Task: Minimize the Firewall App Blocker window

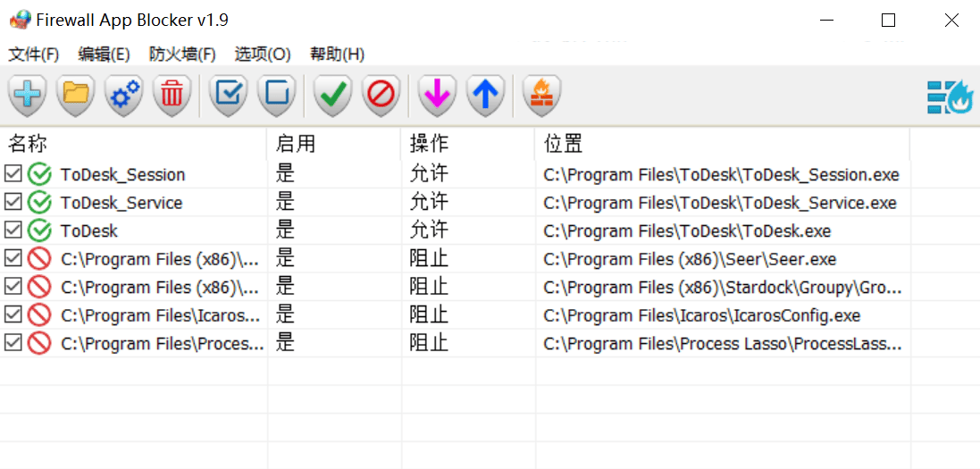Action: point(827,21)
